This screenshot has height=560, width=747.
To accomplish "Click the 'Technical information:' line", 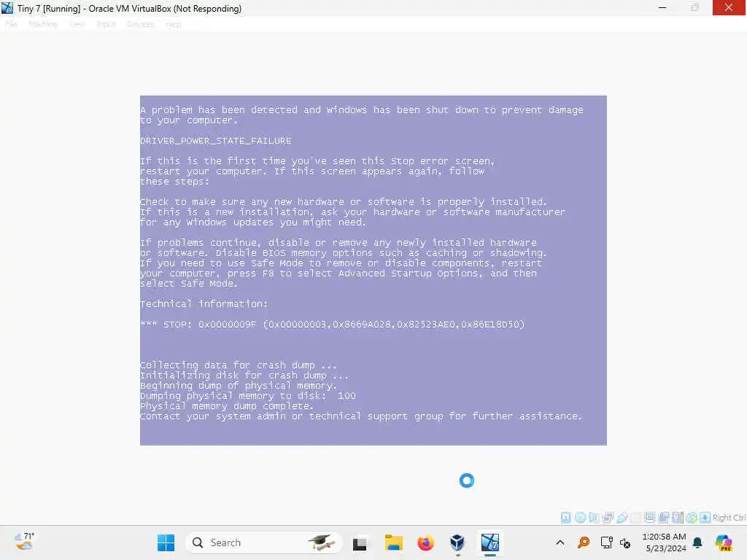I will point(204,304).
